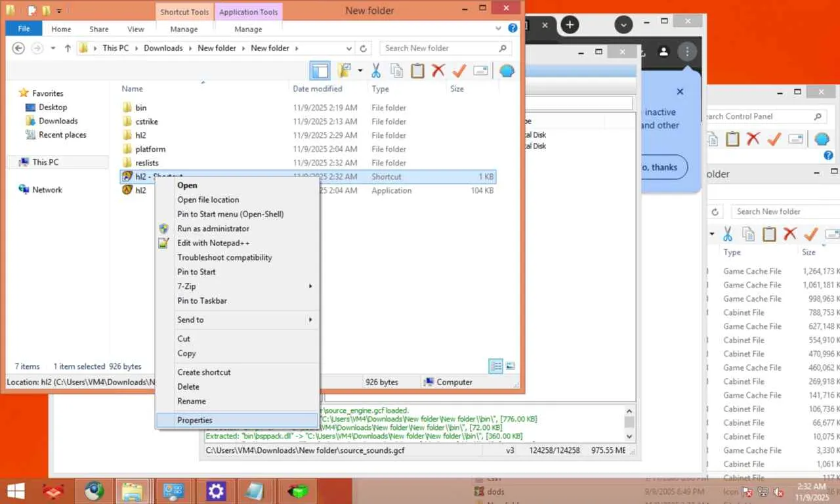Open the Chrome profile icon
This screenshot has width=840, height=504.
[x=663, y=51]
